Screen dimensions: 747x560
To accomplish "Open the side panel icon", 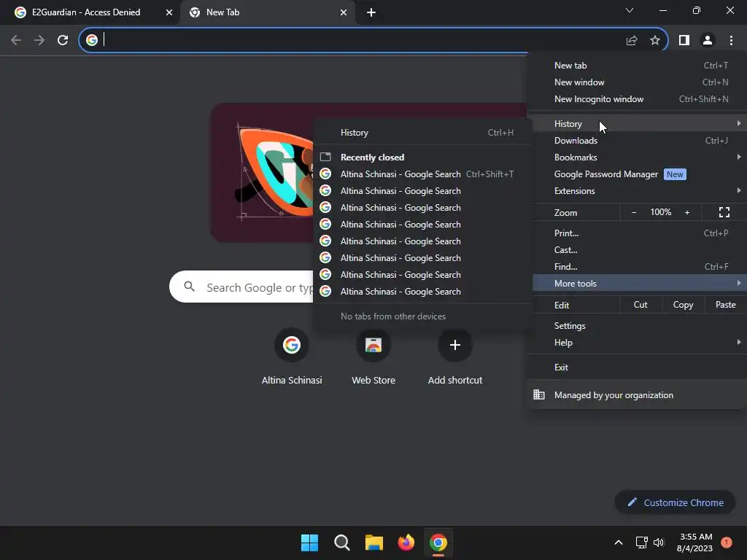I will click(684, 41).
